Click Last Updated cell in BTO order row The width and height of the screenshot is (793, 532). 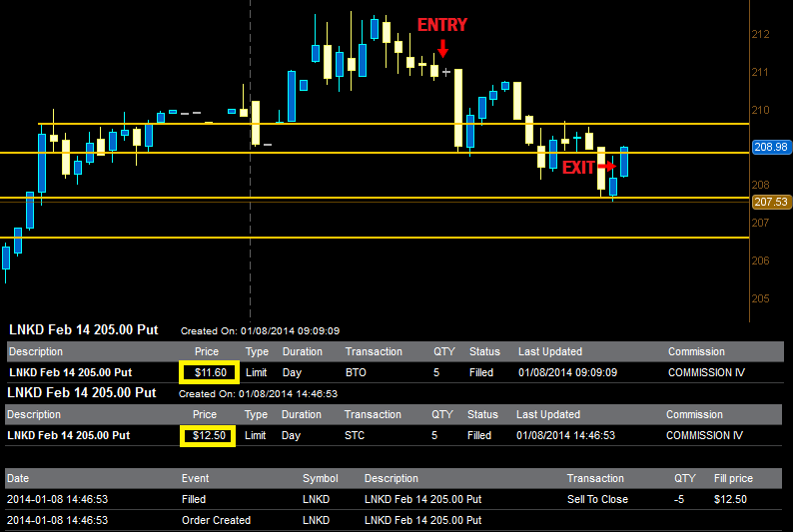tap(567, 372)
